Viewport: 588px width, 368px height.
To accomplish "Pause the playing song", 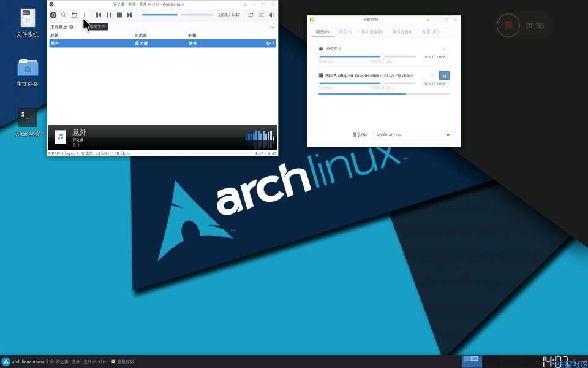I will click(109, 15).
